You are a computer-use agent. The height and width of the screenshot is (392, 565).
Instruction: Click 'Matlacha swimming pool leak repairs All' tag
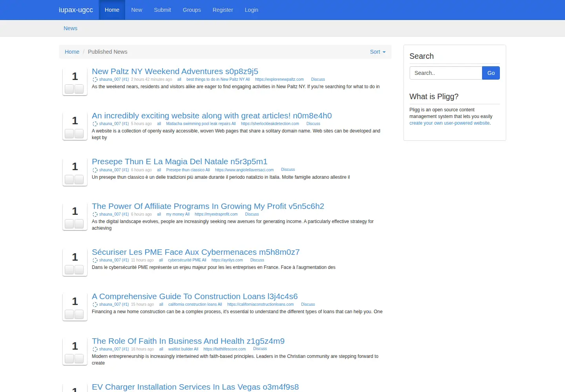pyautogui.click(x=201, y=124)
